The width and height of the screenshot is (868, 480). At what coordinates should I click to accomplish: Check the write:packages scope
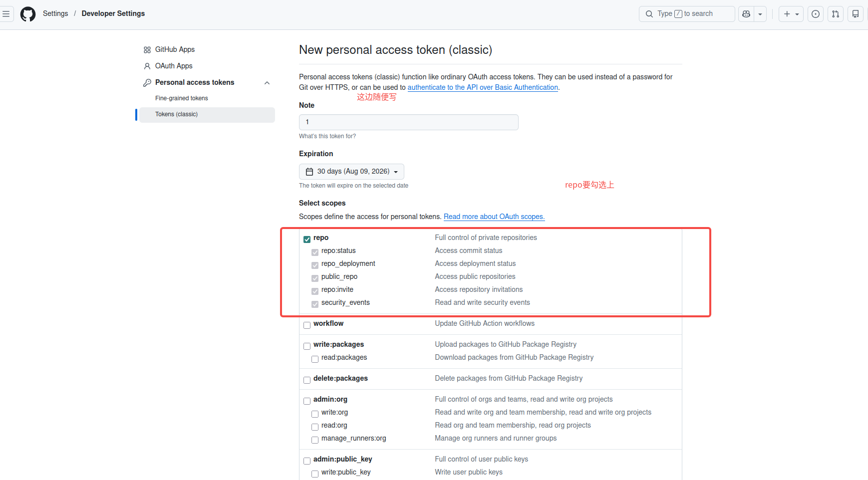point(307,346)
